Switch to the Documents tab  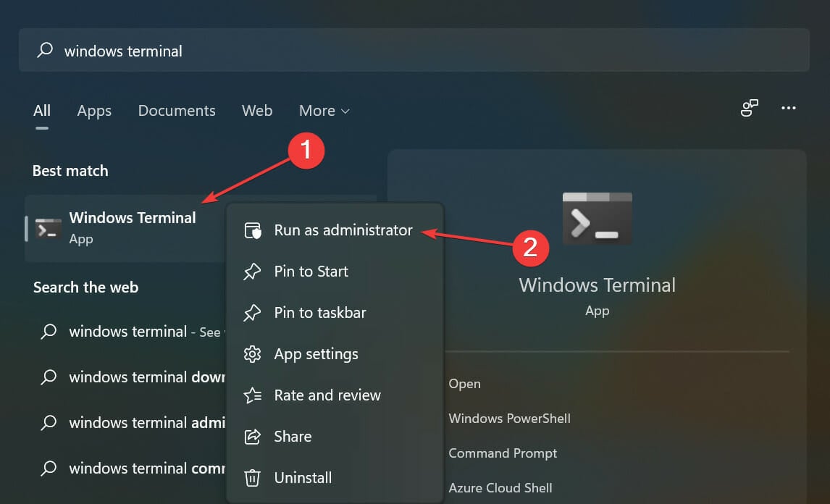point(177,111)
